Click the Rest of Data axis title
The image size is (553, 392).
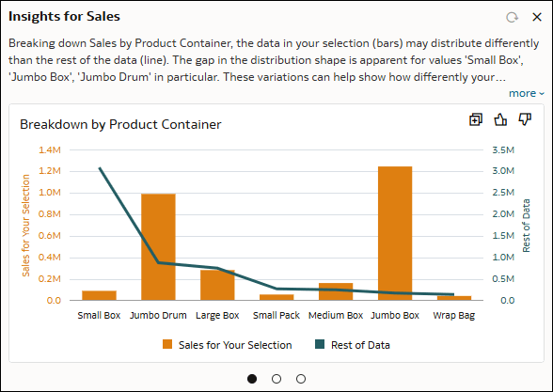pos(527,226)
